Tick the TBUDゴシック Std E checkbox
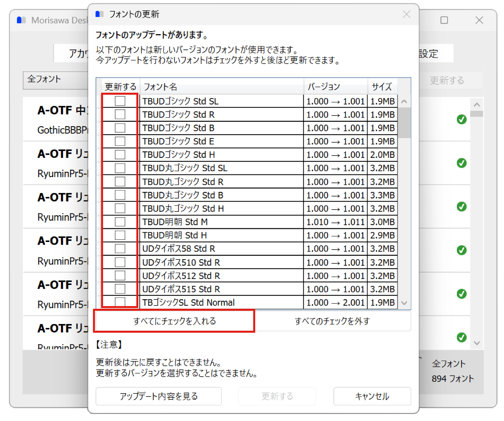The width and height of the screenshot is (504, 421). pos(120,141)
